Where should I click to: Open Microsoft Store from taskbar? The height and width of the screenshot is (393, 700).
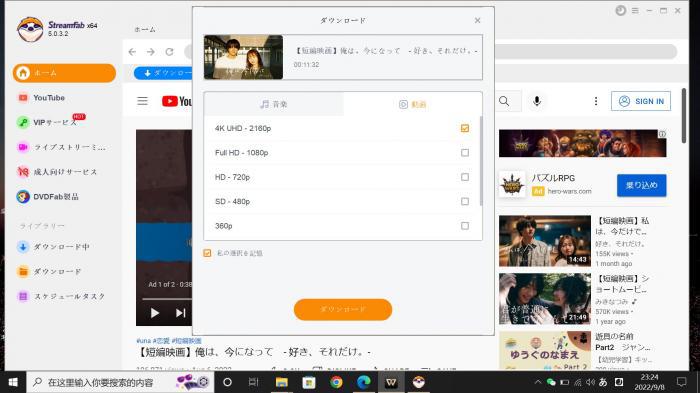tap(309, 382)
